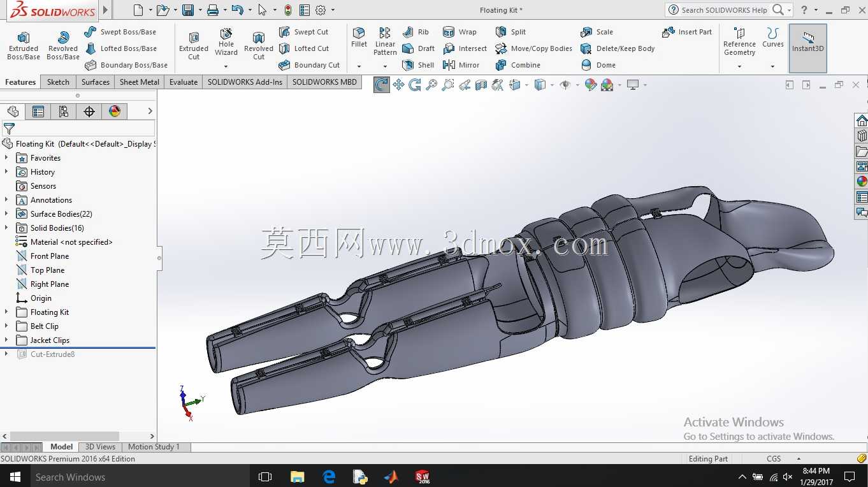
Task: Click the Rib feature tool
Action: click(x=416, y=32)
